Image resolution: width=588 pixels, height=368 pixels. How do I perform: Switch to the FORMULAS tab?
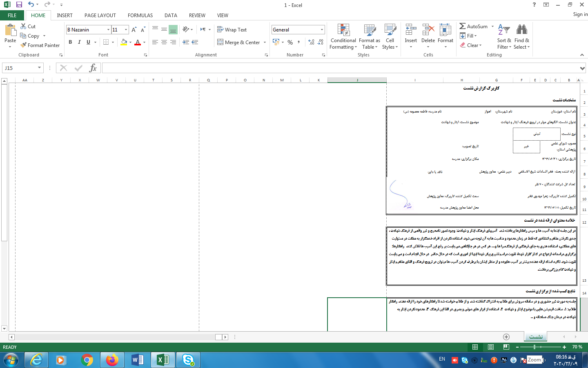(x=140, y=16)
